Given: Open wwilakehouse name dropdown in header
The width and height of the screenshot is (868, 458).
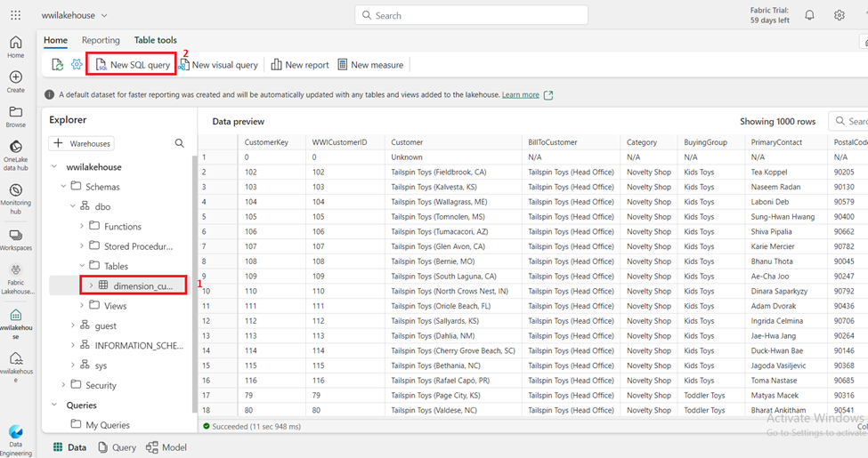Looking at the screenshot, I should (x=74, y=15).
